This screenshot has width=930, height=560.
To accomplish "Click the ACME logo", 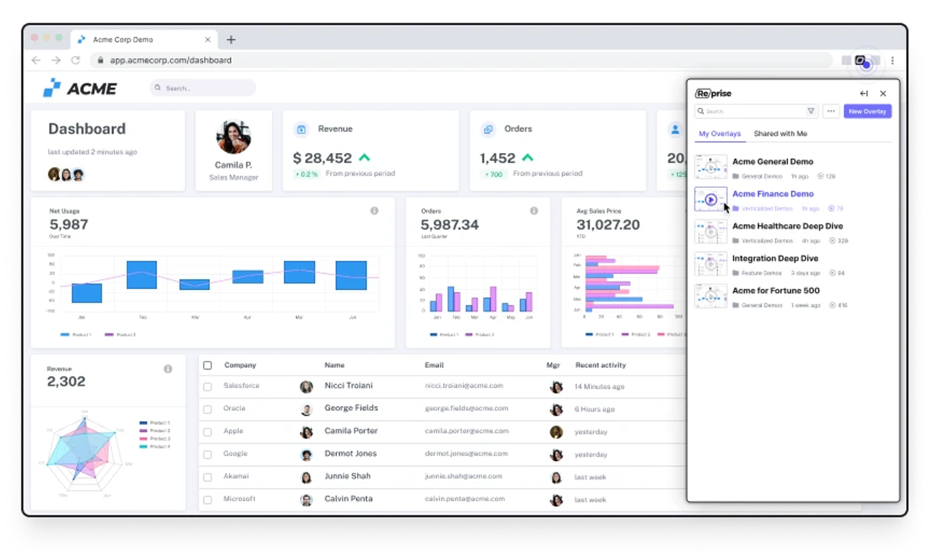I will 80,88.
